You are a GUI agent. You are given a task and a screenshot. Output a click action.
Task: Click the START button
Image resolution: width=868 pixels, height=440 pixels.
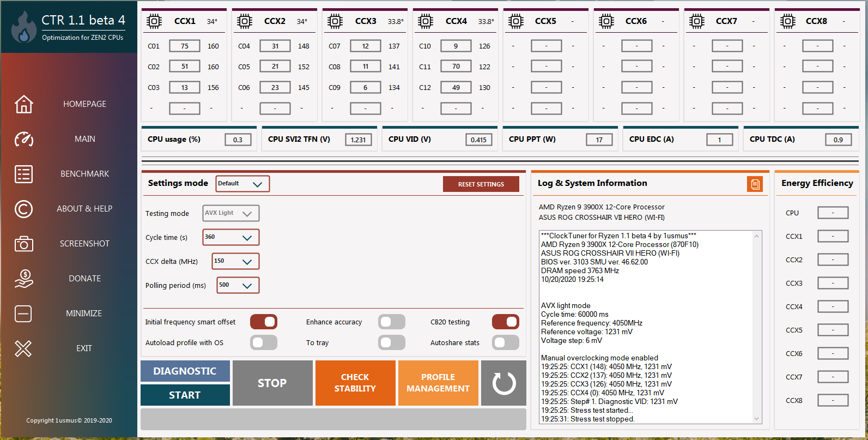coord(185,395)
